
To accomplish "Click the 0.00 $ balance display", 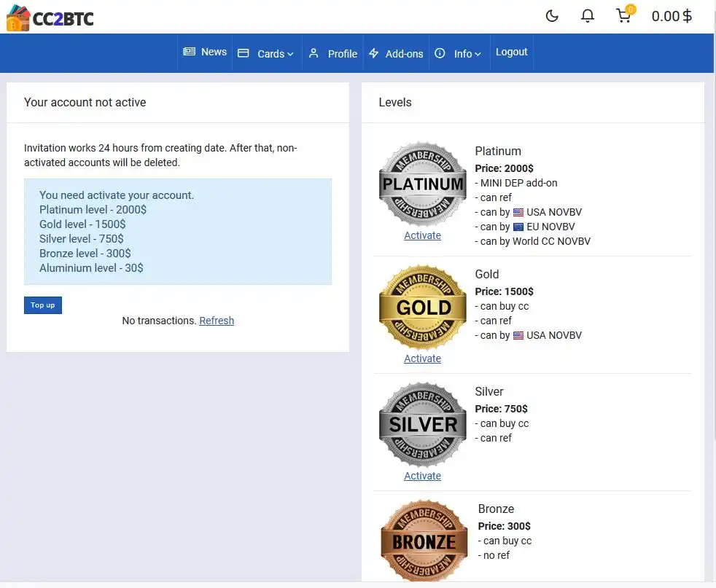I will point(671,16).
